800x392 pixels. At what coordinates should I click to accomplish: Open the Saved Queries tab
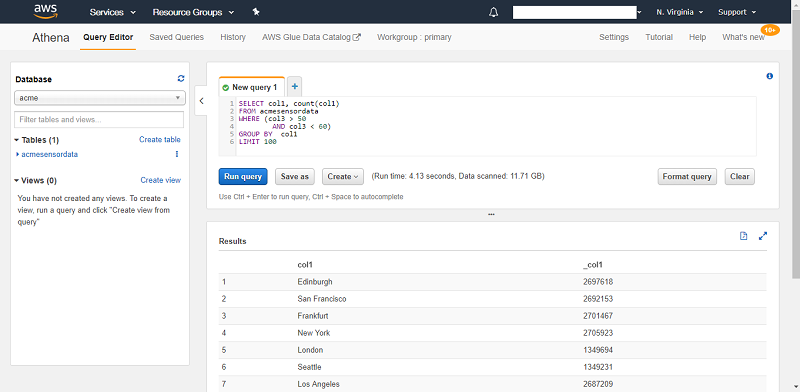tap(177, 37)
